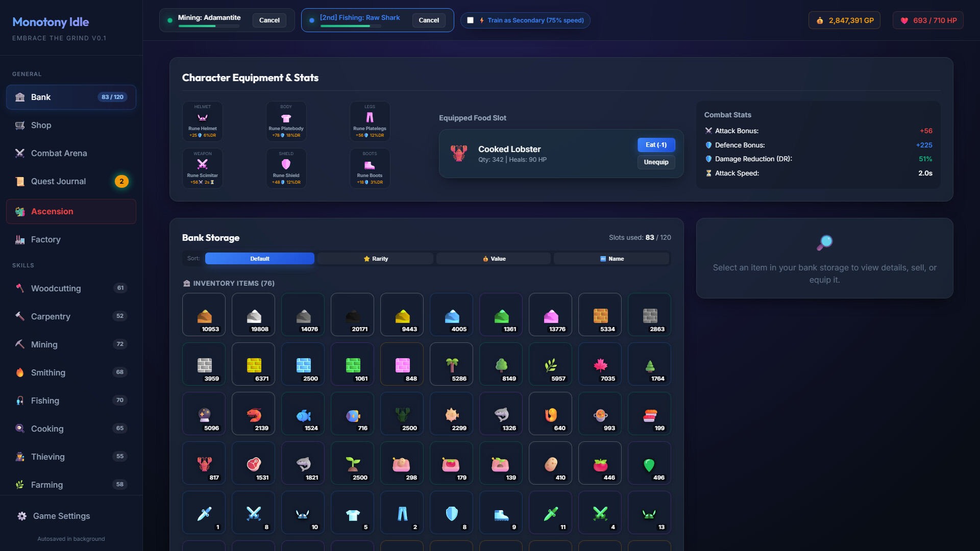Unequip the Cooked Lobster food

tap(656, 162)
